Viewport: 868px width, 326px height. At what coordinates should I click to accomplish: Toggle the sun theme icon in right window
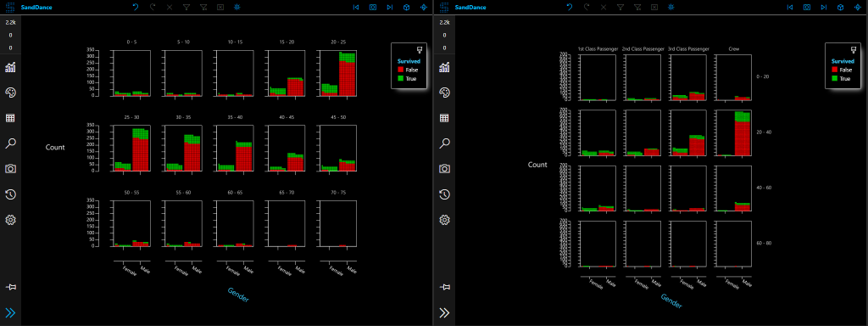pyautogui.click(x=671, y=7)
